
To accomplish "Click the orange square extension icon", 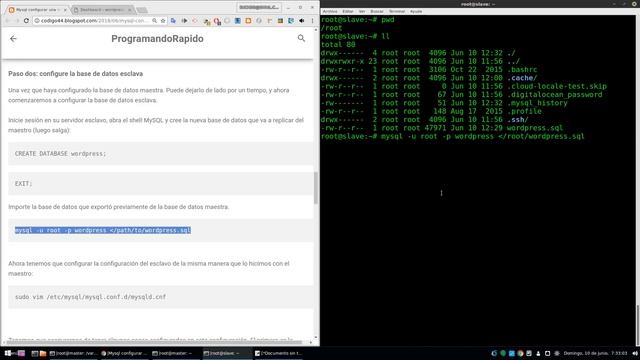I will point(248,20).
